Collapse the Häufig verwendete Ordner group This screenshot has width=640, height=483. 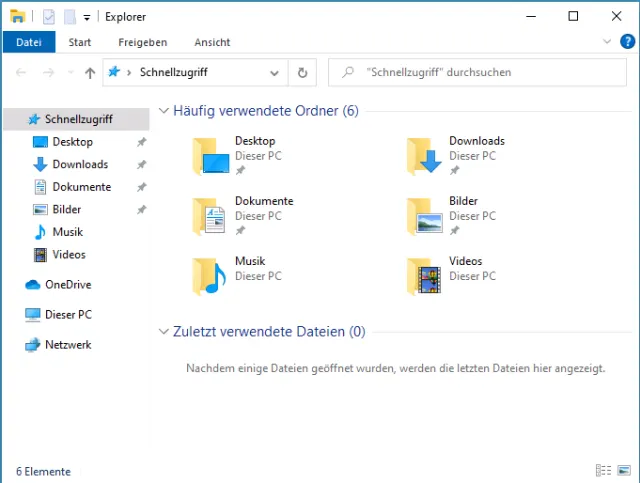tap(164, 111)
